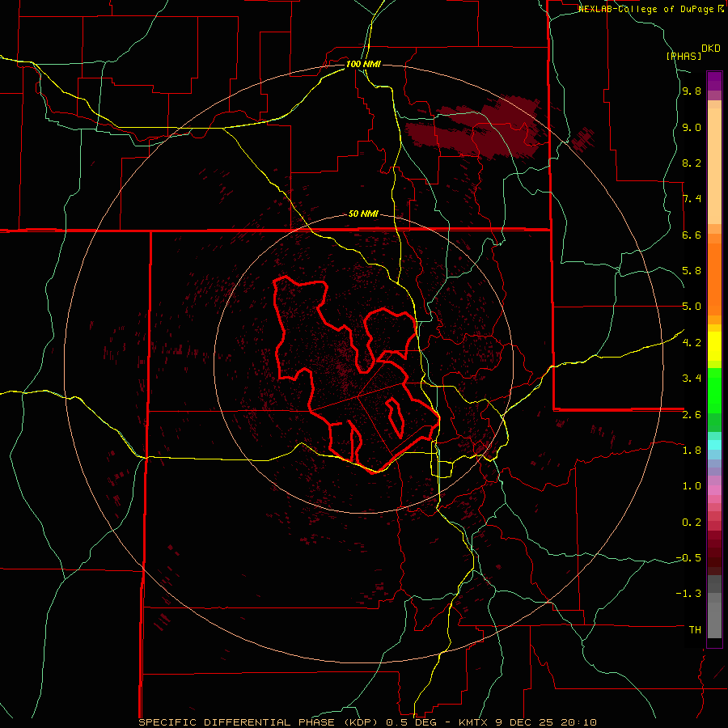Pick the yellow band of the color bar
Screen dimensions: 728x728
click(714, 346)
